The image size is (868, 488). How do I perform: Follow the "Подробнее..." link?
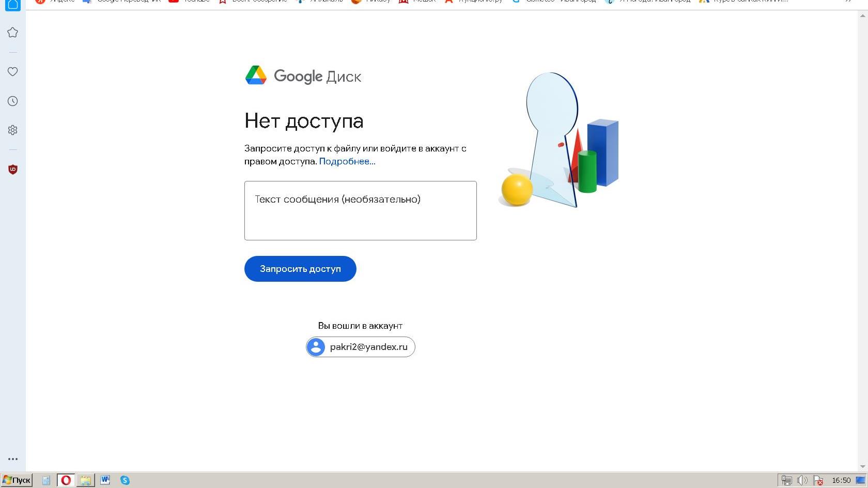pyautogui.click(x=347, y=161)
